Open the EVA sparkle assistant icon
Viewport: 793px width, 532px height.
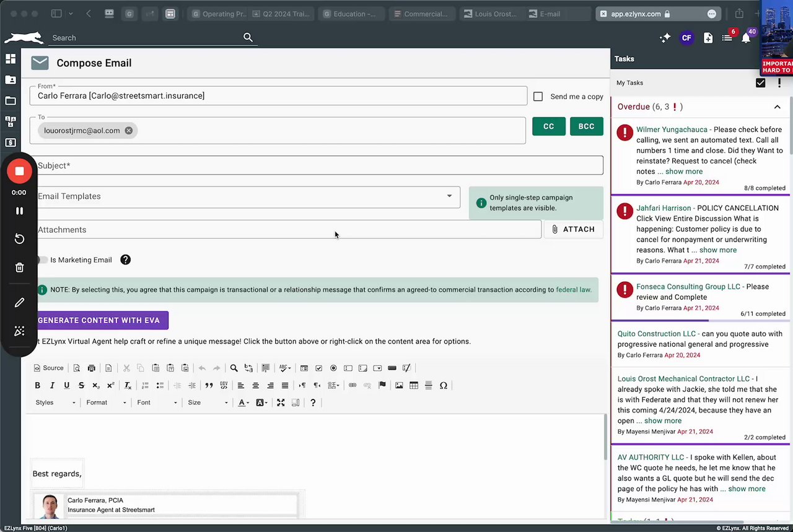[x=665, y=38]
